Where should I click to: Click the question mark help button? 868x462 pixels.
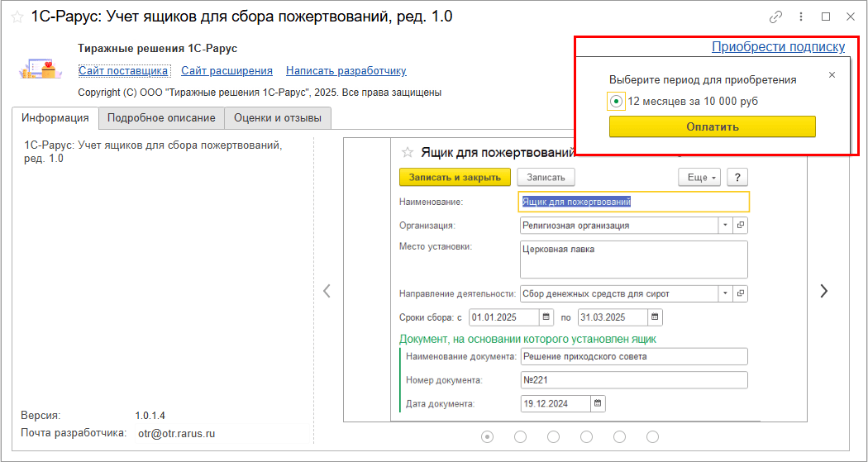click(x=737, y=178)
